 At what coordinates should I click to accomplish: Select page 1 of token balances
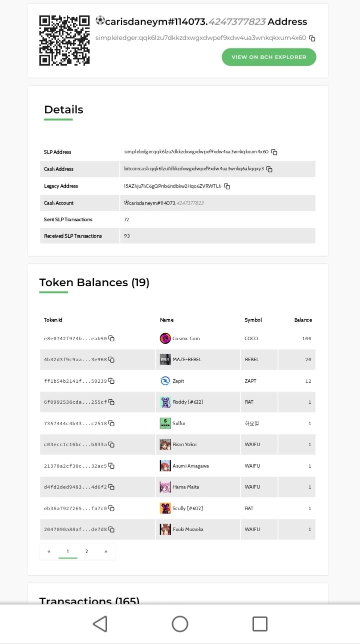pos(67,552)
